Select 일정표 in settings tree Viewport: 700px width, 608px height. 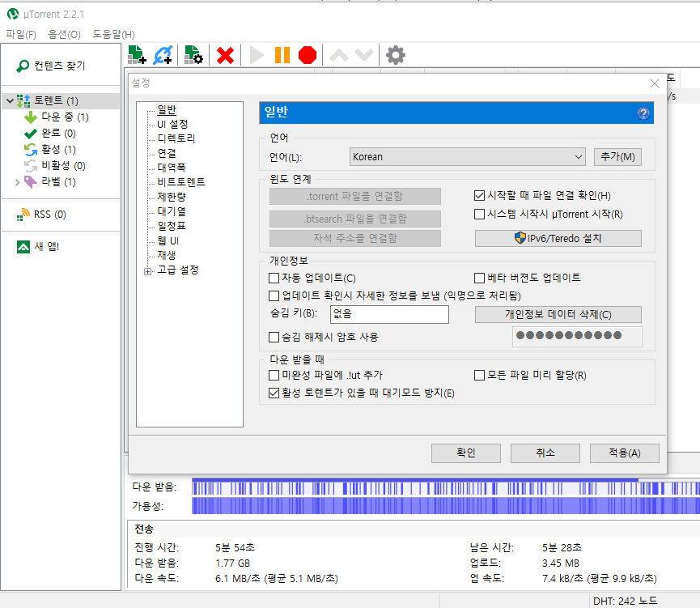(x=172, y=226)
